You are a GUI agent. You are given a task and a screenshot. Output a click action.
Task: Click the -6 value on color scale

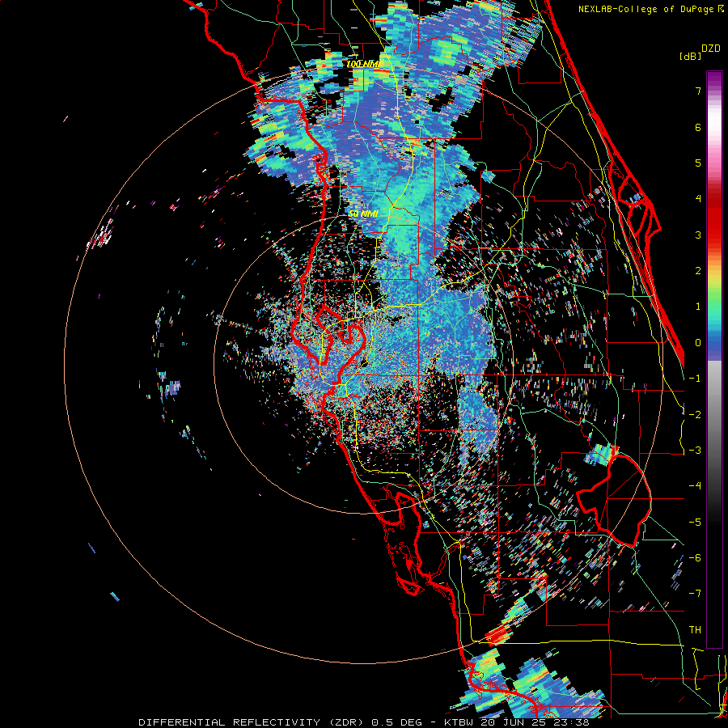tap(695, 558)
